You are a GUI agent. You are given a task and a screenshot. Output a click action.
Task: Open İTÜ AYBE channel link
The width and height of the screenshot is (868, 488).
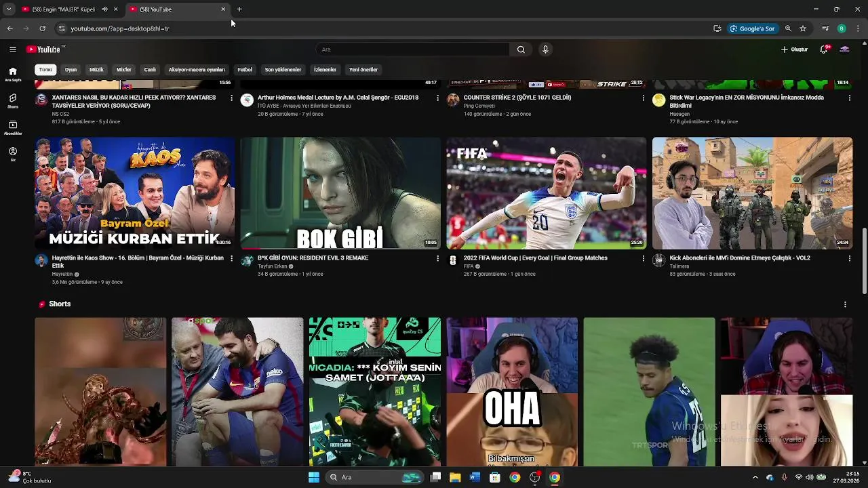pyautogui.click(x=304, y=106)
